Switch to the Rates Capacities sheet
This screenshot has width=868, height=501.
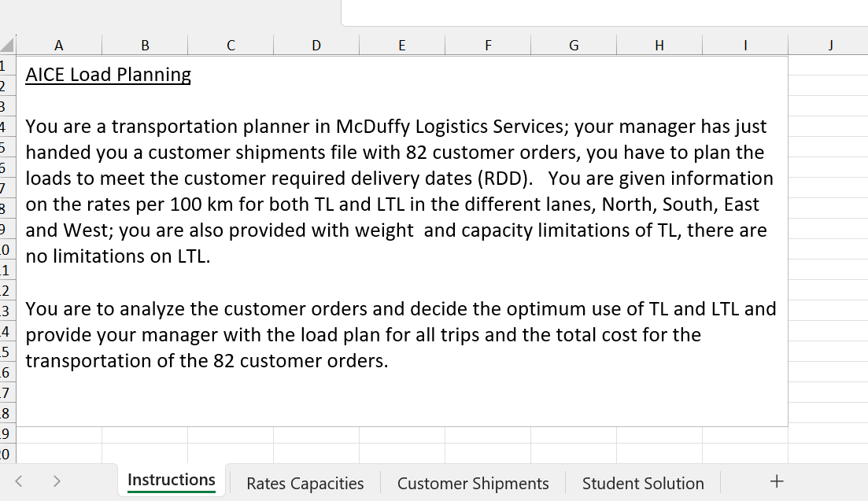point(305,483)
